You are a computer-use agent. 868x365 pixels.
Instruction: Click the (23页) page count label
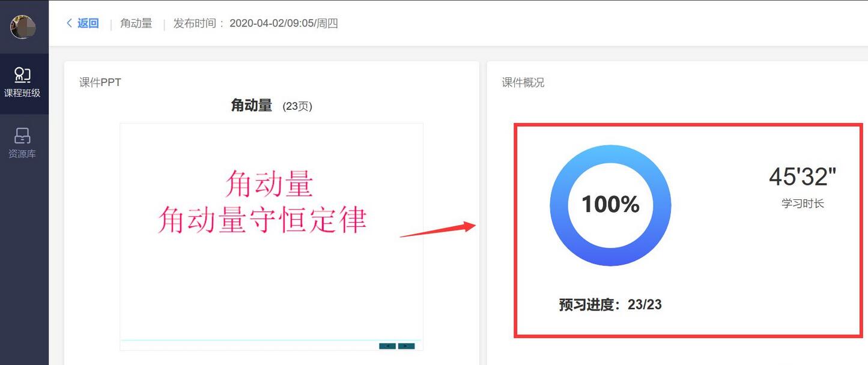[x=297, y=106]
